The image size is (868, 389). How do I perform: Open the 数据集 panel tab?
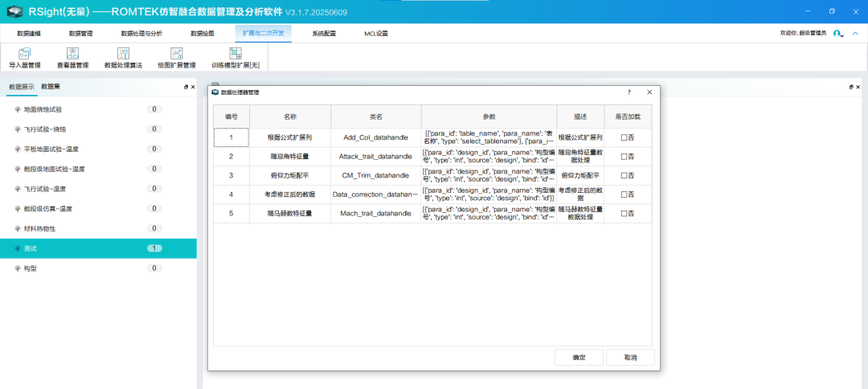pyautogui.click(x=51, y=86)
